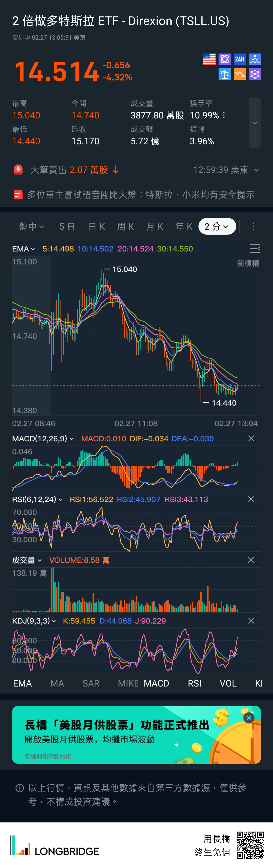Open the chart indicator settings lines icon
This screenshot has width=273, height=868.
(255, 249)
